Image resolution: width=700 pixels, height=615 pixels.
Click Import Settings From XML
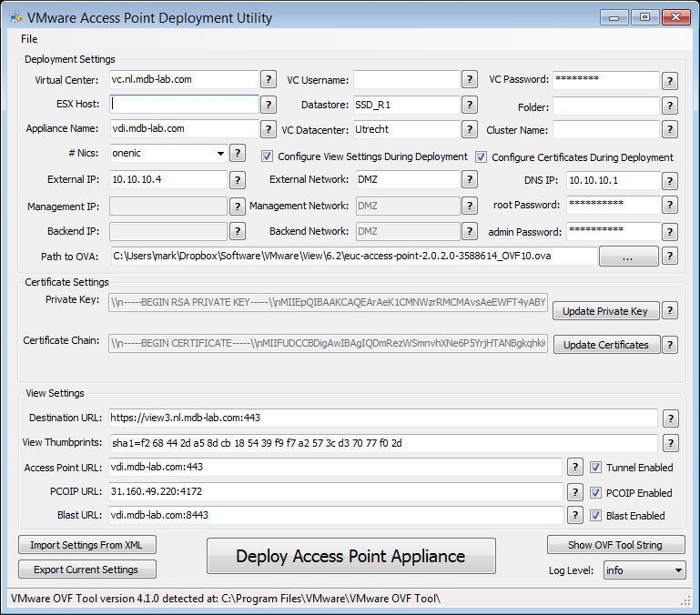(87, 544)
